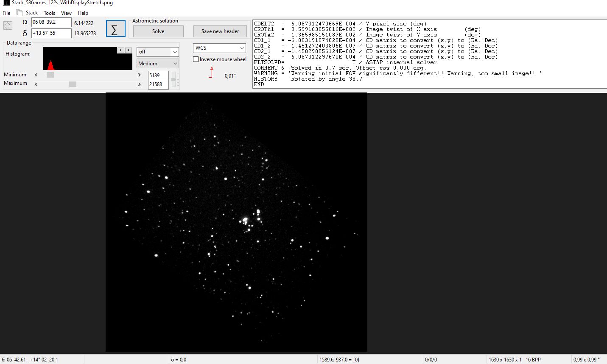
Task: Click the status bar cursor RA/Dec coordinates
Action: (30, 360)
